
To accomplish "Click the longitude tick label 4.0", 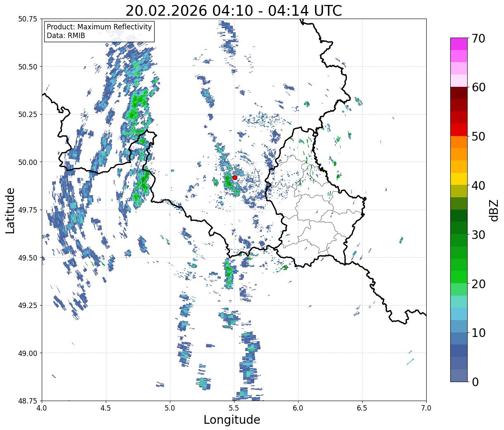I will coord(42,408).
